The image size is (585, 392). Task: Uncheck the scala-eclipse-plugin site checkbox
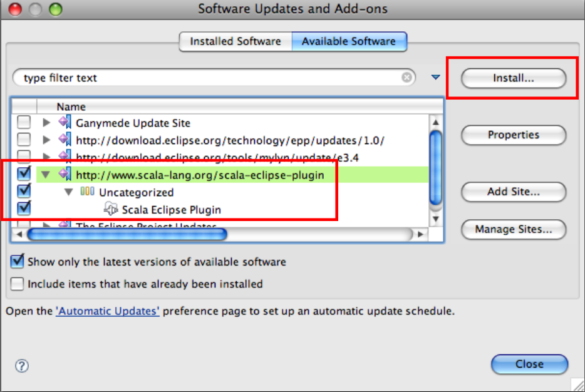click(x=24, y=173)
